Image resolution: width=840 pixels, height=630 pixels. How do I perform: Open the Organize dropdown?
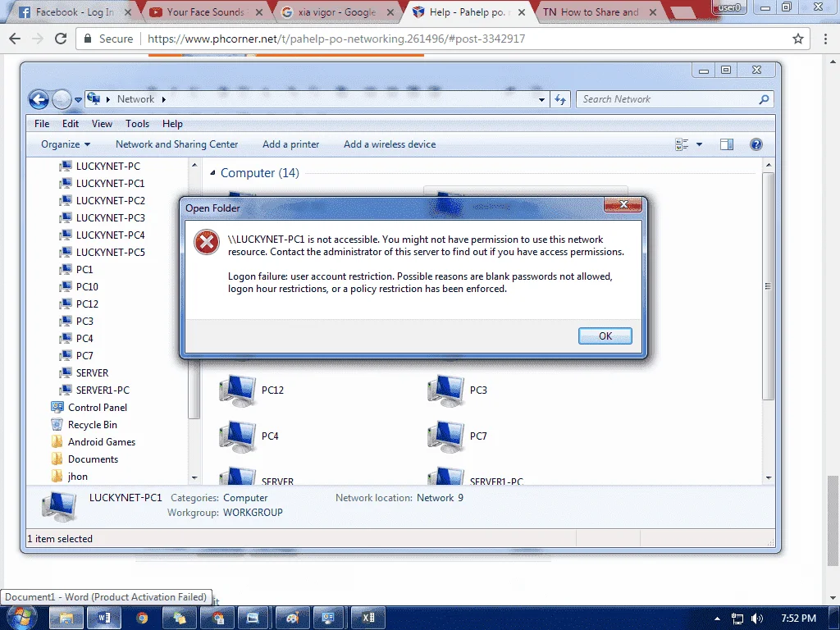[x=66, y=144]
